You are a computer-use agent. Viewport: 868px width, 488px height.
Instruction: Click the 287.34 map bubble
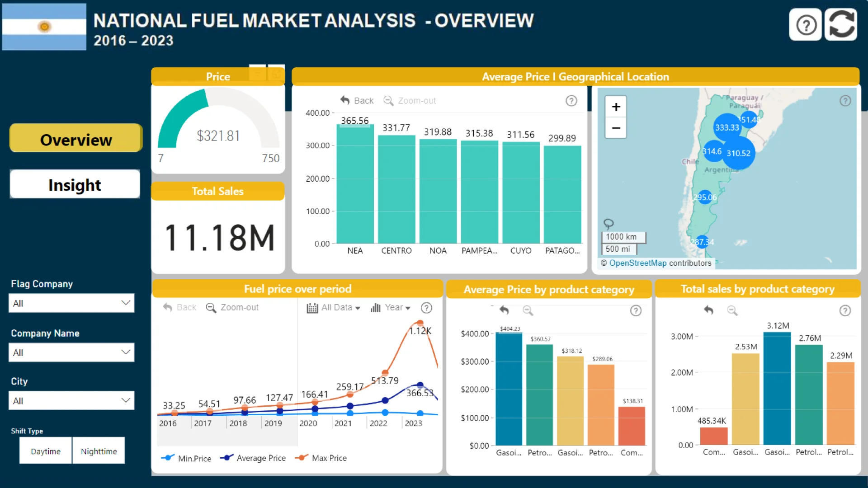coord(702,242)
